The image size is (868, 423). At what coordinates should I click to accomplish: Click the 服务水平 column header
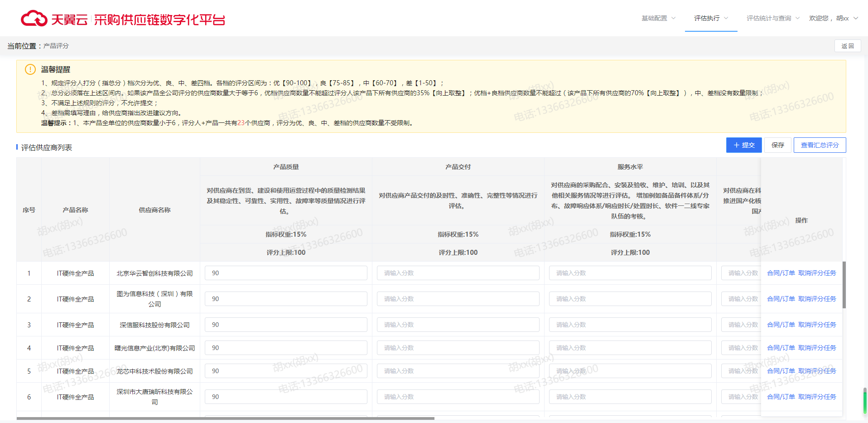[630, 167]
